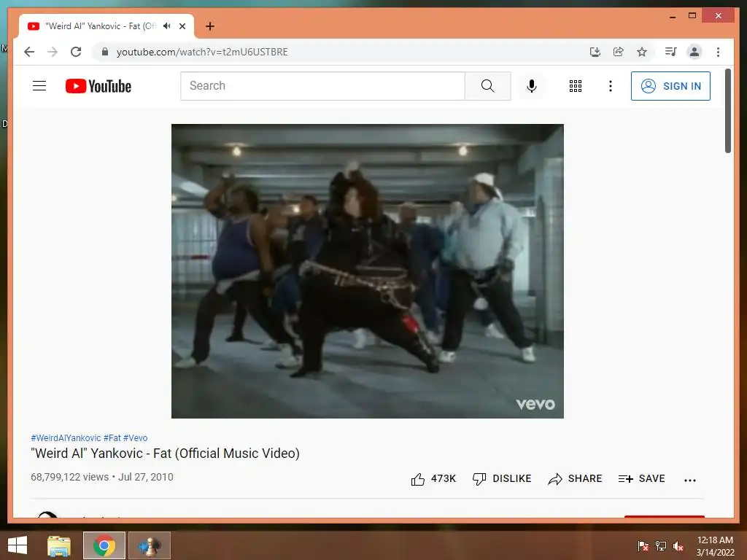
Task: Click the site lock icon
Action: click(105, 52)
